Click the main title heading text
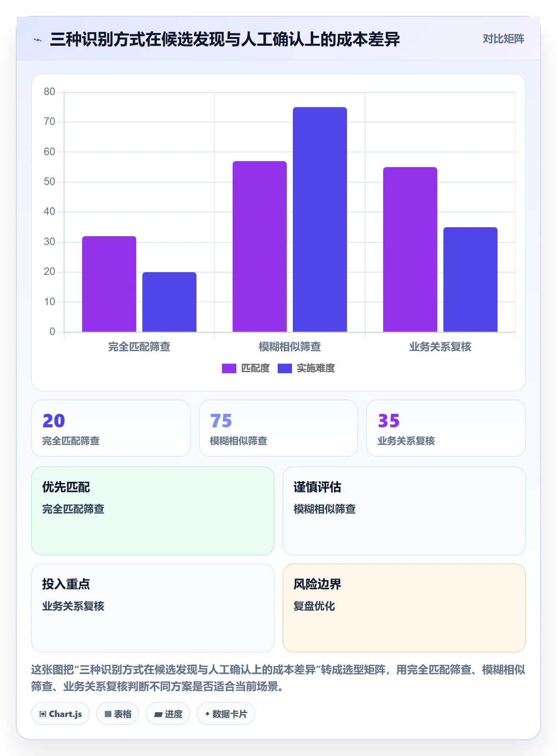This screenshot has width=557, height=756. tap(225, 39)
